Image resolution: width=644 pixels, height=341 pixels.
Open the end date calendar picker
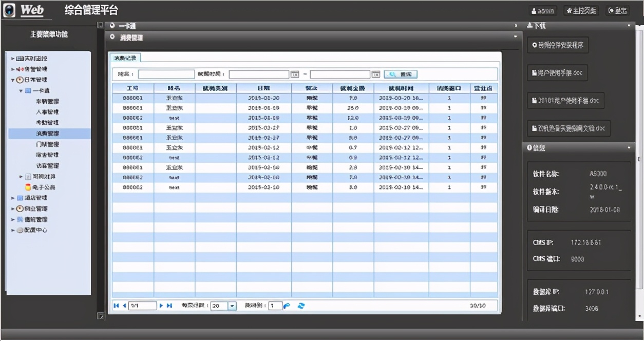pyautogui.click(x=376, y=74)
